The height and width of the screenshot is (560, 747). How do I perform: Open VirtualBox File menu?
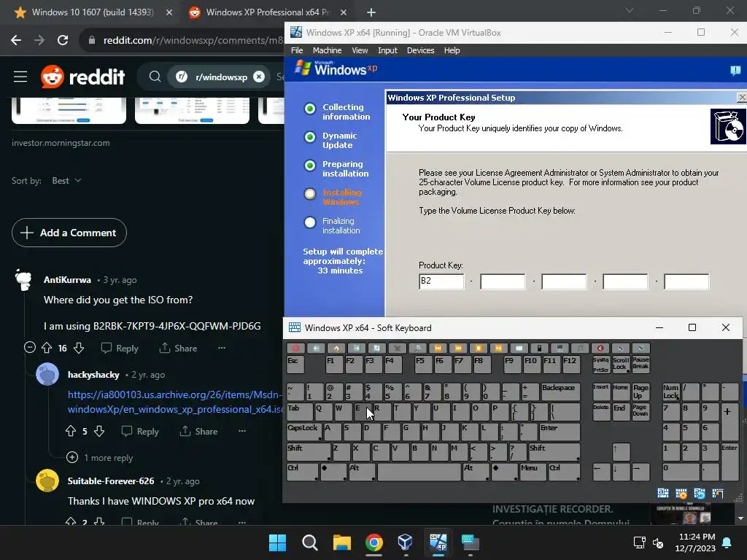tap(297, 50)
